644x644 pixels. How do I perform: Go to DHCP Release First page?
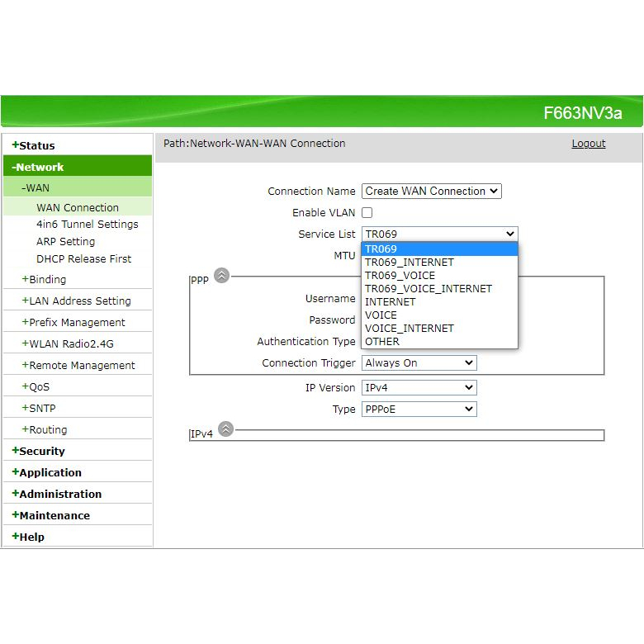coord(83,259)
